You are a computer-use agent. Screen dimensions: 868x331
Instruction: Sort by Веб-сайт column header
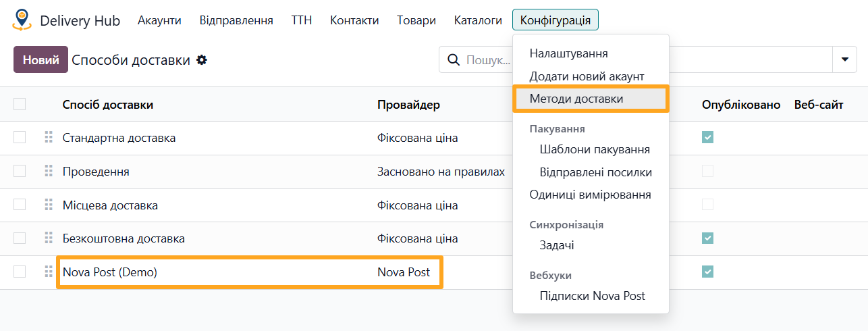pos(819,105)
